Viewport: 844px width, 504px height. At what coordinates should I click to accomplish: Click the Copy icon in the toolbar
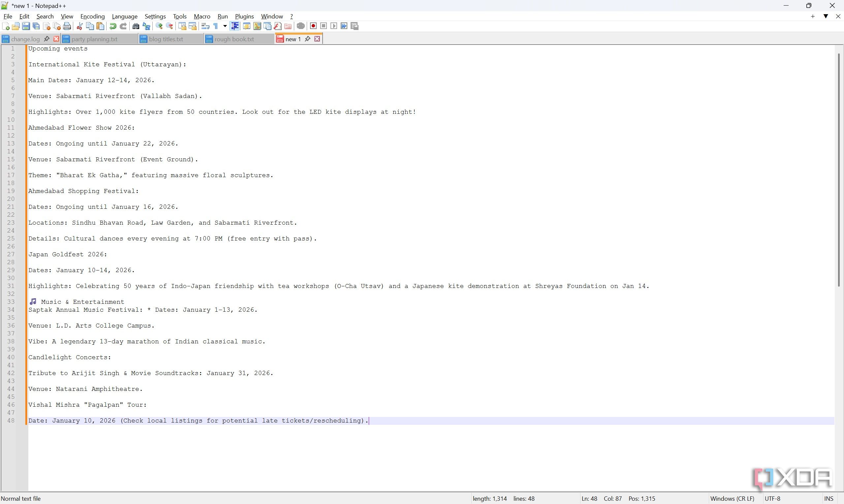point(90,26)
